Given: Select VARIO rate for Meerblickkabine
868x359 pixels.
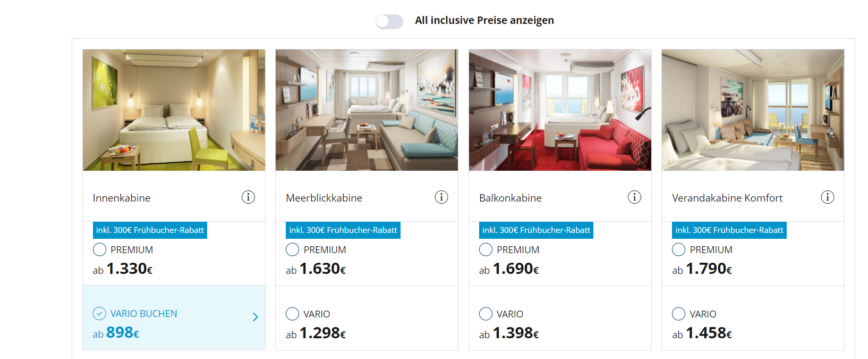Looking at the screenshot, I should point(293,314).
